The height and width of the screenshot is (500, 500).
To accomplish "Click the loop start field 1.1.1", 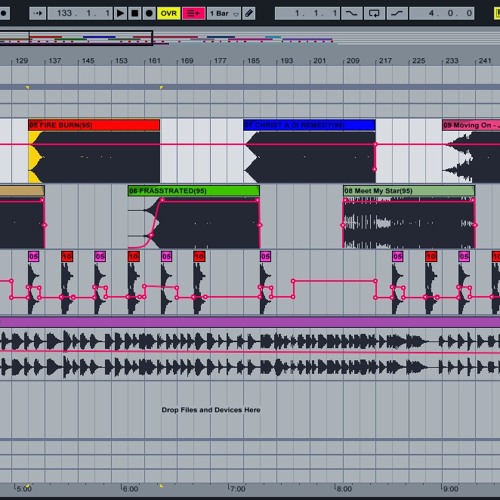I will pos(307,13).
